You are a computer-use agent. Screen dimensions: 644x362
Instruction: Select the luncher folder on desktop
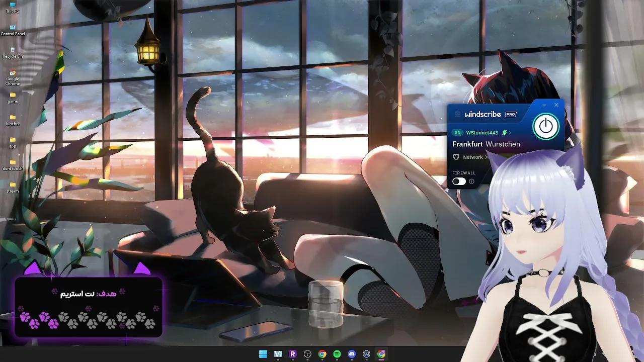coord(13,120)
